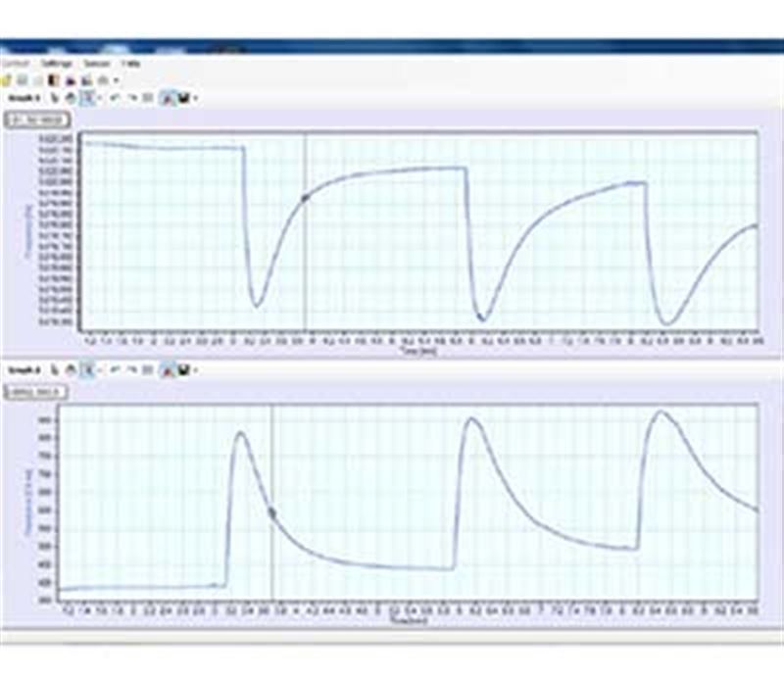
Task: Toggle the highlighted autoscale button in upper graph toolbar
Action: [168, 97]
